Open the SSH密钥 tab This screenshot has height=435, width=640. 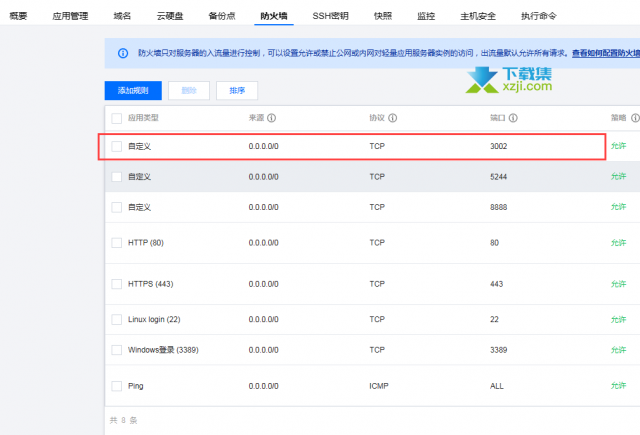[x=331, y=16]
